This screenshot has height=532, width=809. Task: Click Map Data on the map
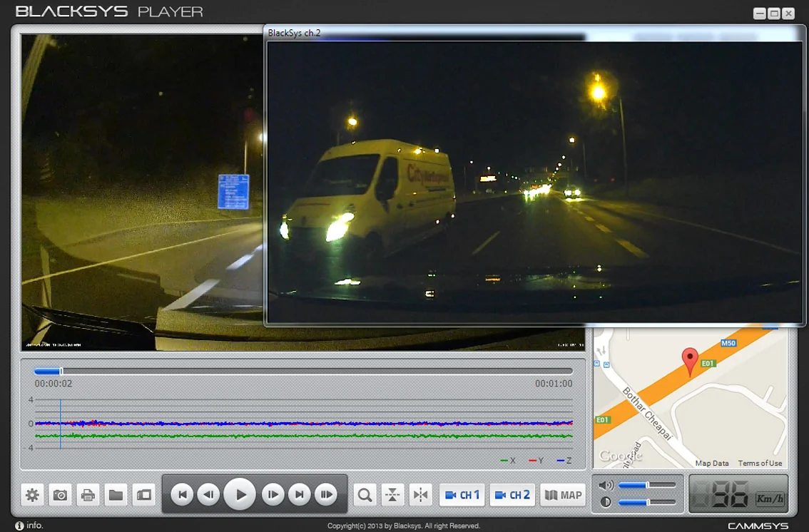pos(712,464)
